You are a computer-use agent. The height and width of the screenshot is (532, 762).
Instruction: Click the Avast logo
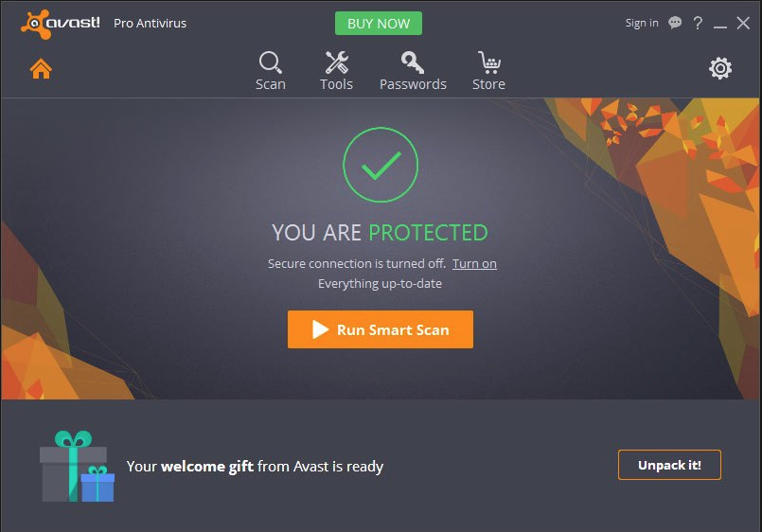61,24
